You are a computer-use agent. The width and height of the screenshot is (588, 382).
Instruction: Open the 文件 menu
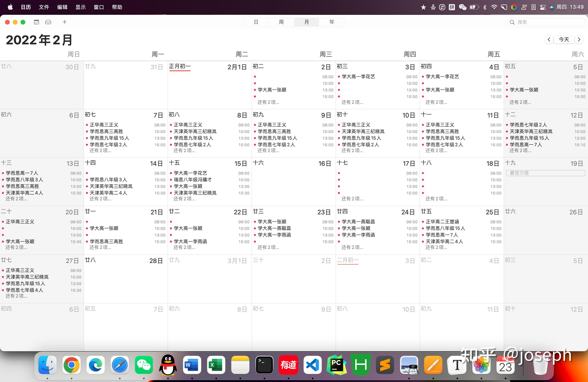tap(44, 7)
